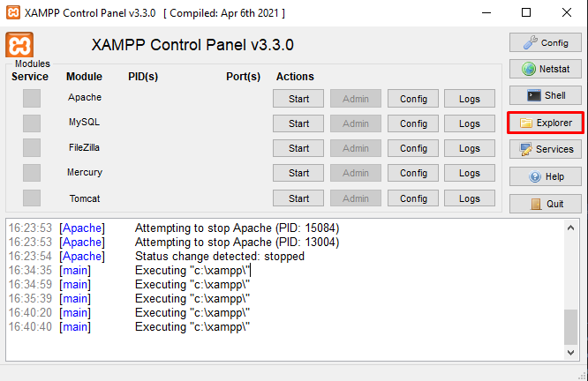Toggle the FileZilla service checkbox
The height and width of the screenshot is (381, 588).
pos(32,148)
